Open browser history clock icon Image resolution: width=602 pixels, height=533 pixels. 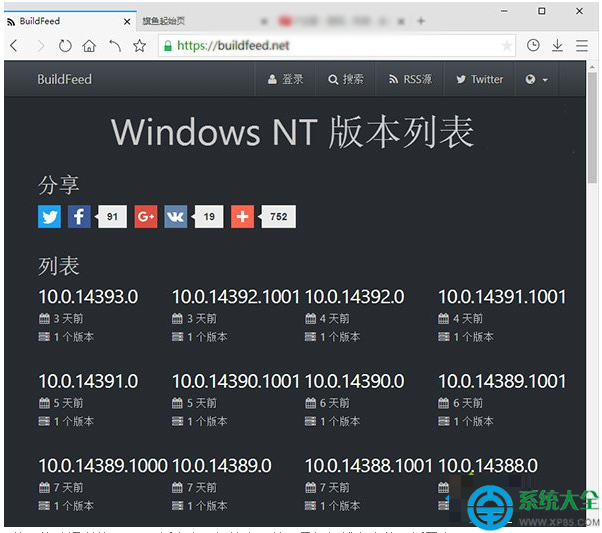coord(533,45)
